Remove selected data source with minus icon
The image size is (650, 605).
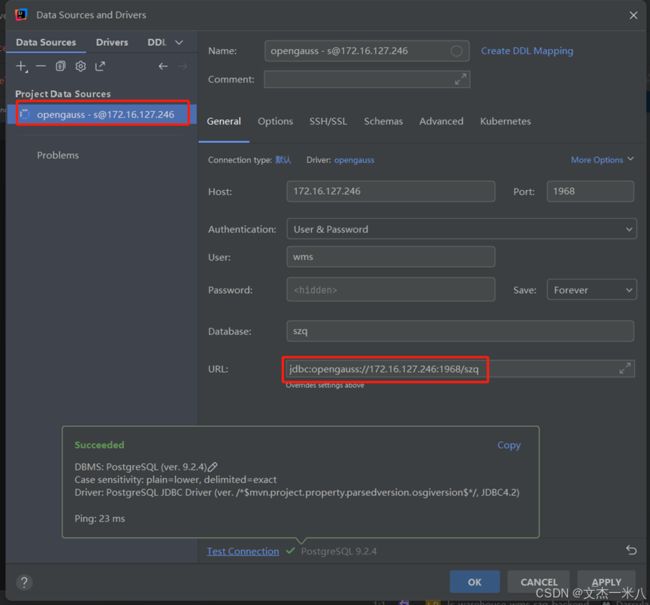pos(41,66)
